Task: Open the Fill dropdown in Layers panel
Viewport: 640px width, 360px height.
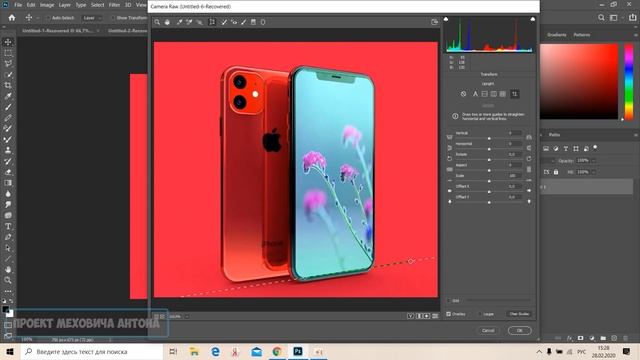Action: 593,172
